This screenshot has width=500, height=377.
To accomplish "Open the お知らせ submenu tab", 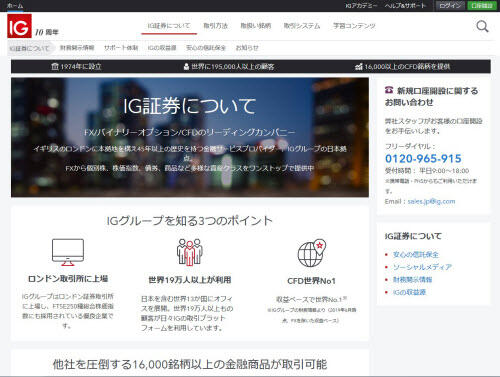I will tap(247, 48).
